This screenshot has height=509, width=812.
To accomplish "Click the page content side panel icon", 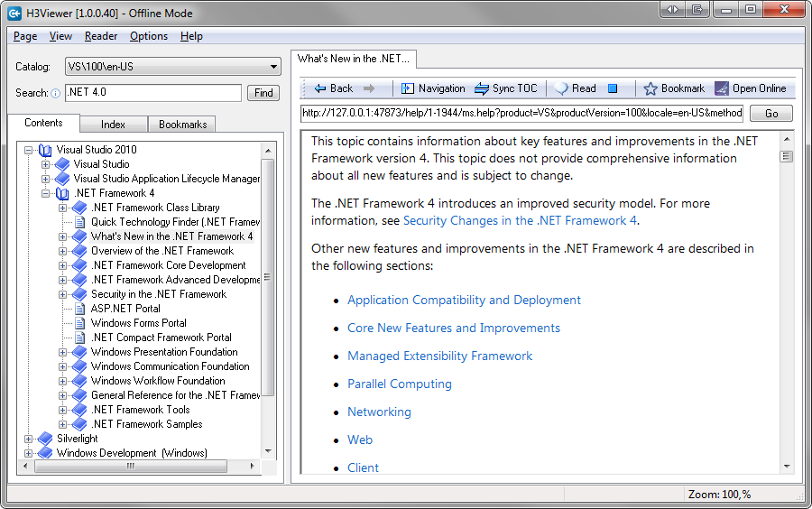I will tap(786, 156).
